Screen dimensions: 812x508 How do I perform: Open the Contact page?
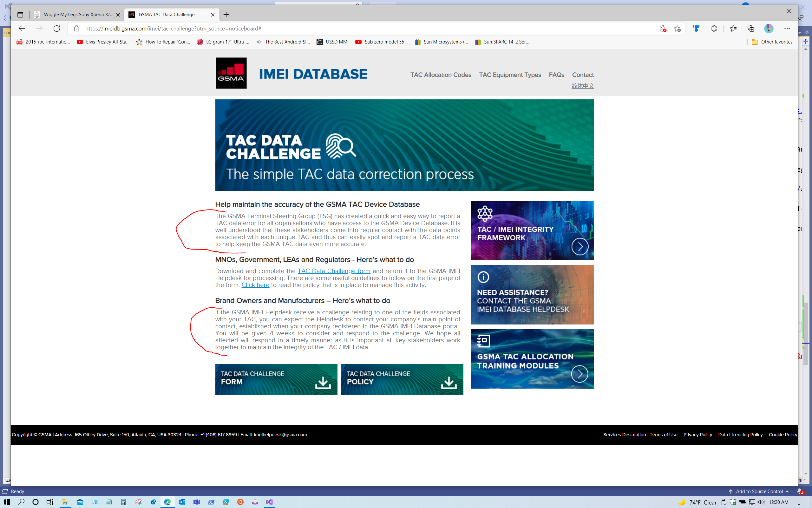[x=582, y=75]
